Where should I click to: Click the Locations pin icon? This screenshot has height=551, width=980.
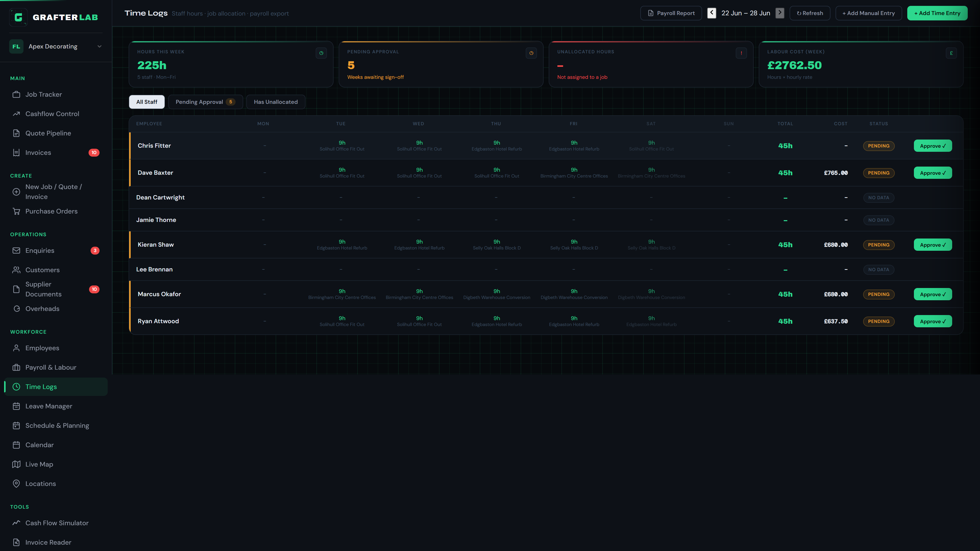pos(16,484)
